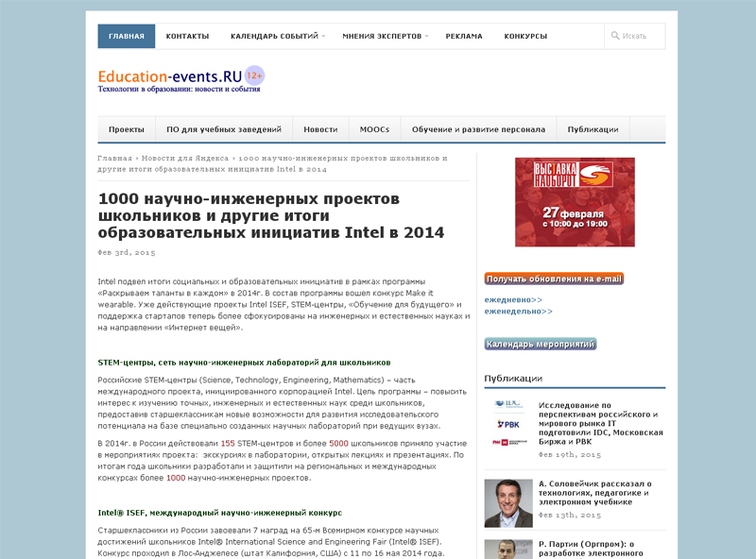Open the Выставка наоборот banner
This screenshot has width=756, height=559.
(x=575, y=202)
